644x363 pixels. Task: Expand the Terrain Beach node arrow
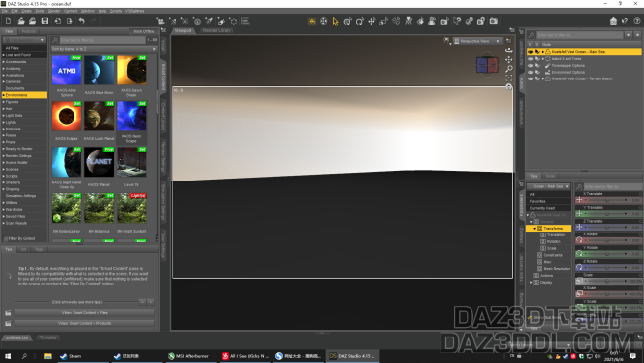point(543,78)
